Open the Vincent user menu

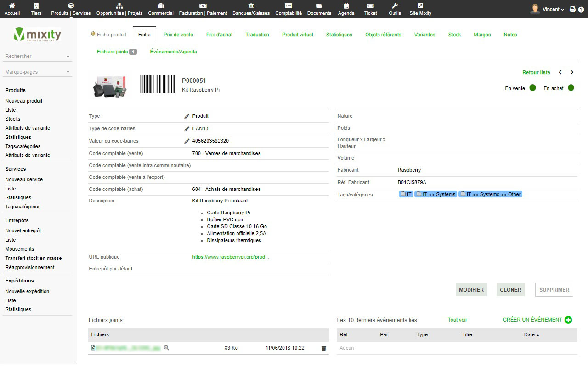tap(553, 9)
